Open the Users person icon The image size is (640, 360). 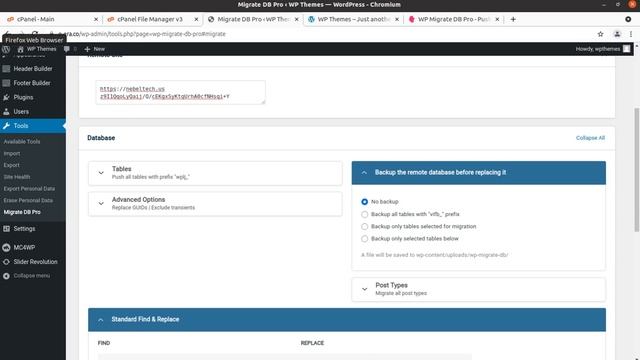tap(6, 111)
